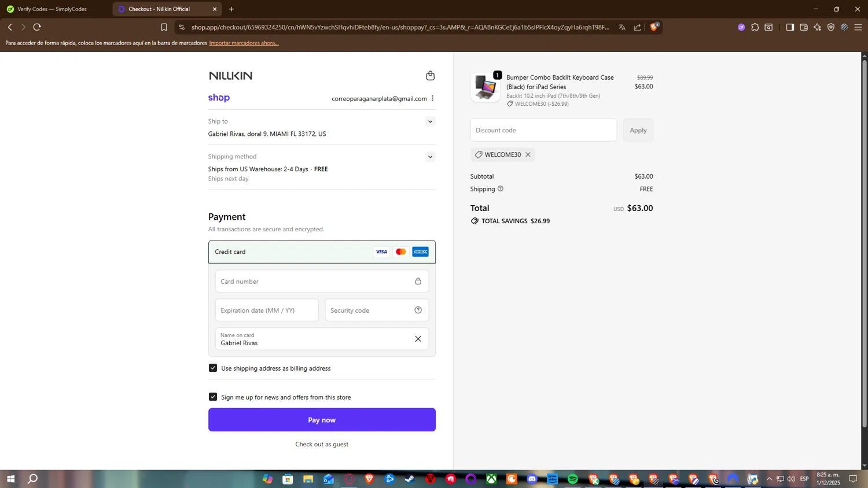This screenshot has height=488, width=868.
Task: Click the Shop Pay logo
Action: (219, 98)
